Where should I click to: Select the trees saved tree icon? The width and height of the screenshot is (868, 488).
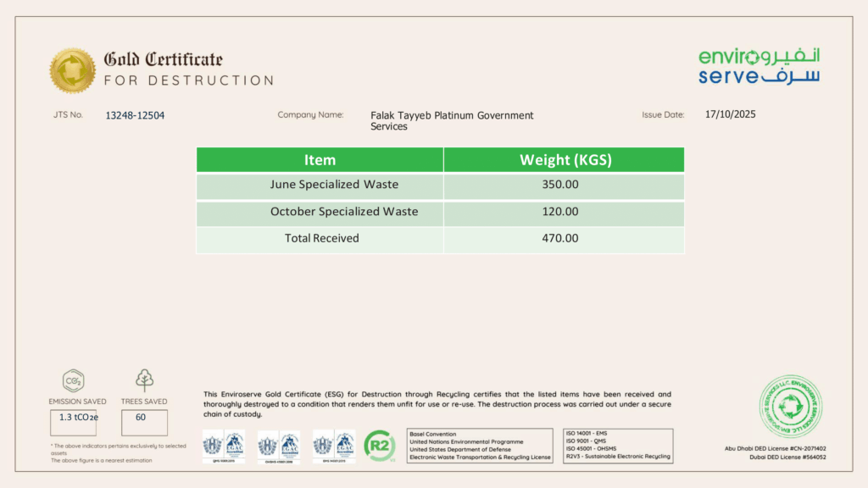point(145,380)
